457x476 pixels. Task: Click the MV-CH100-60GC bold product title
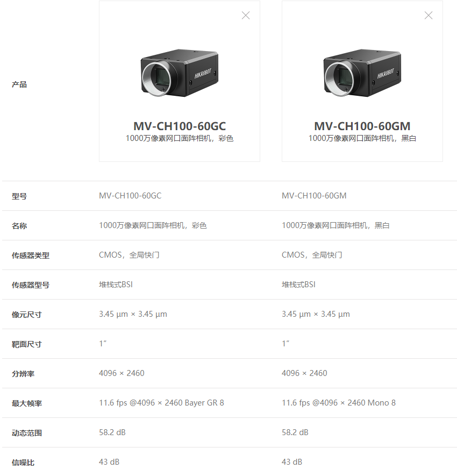180,126
